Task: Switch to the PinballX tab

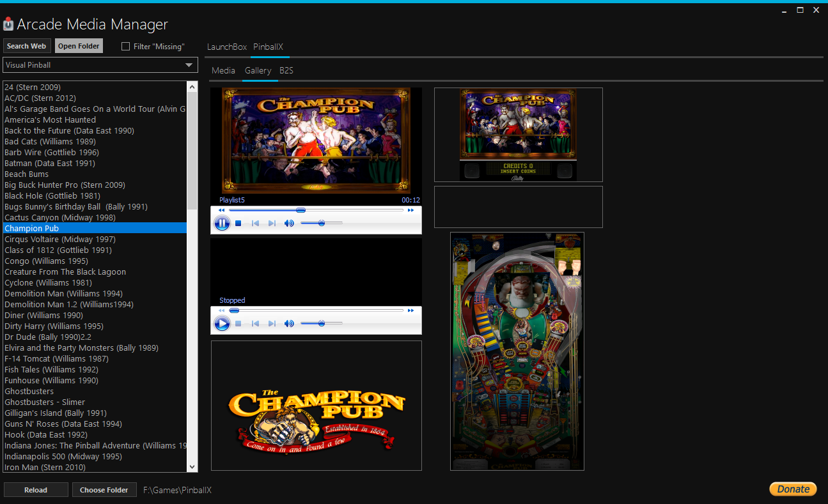Action: coord(268,47)
